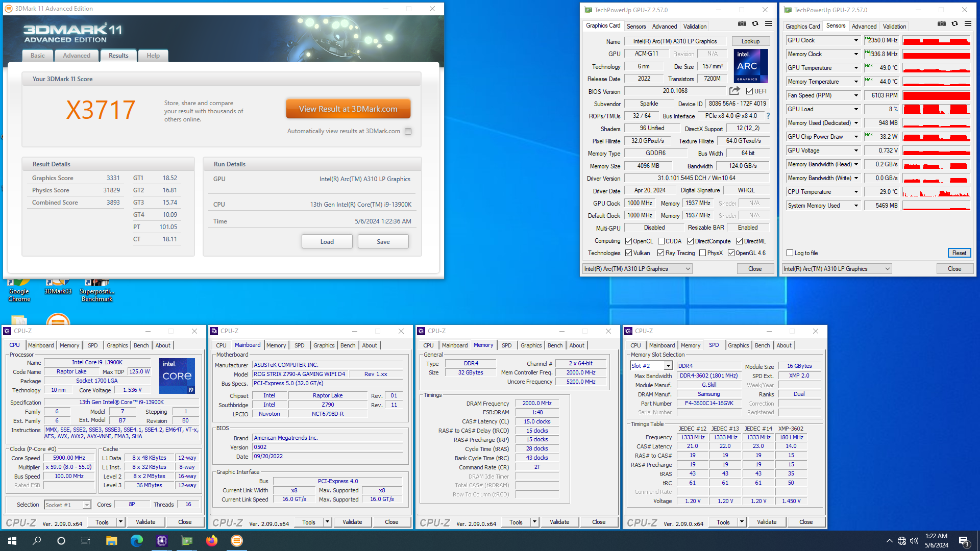Image resolution: width=980 pixels, height=551 pixels.
Task: Toggle the Ray Tracing checkbox
Action: [x=660, y=253]
